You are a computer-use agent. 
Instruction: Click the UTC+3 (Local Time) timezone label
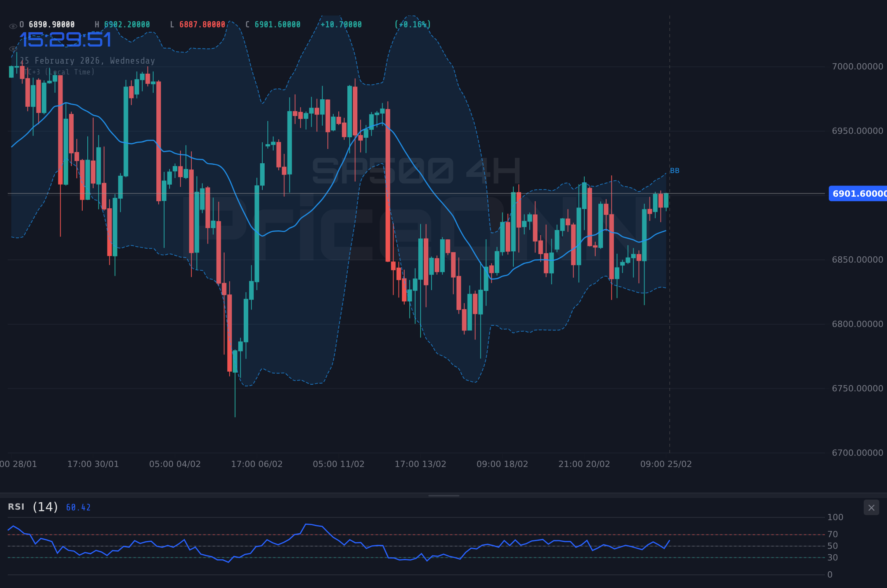tap(59, 72)
